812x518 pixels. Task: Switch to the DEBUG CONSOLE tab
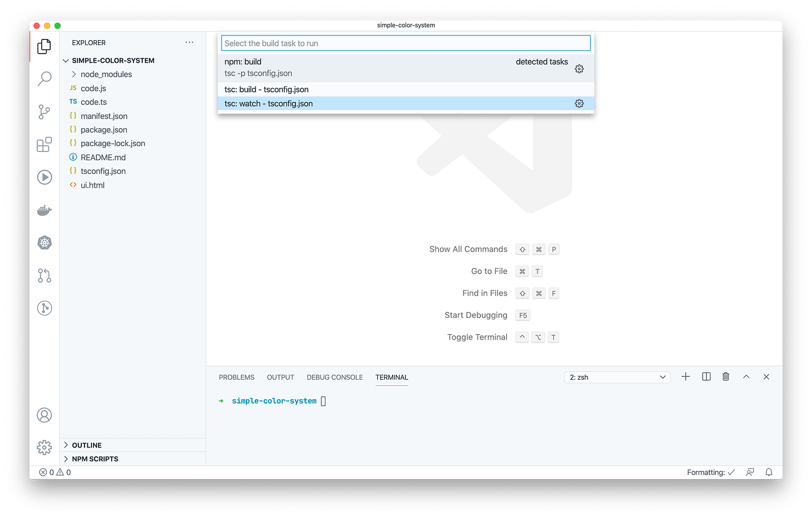[335, 377]
